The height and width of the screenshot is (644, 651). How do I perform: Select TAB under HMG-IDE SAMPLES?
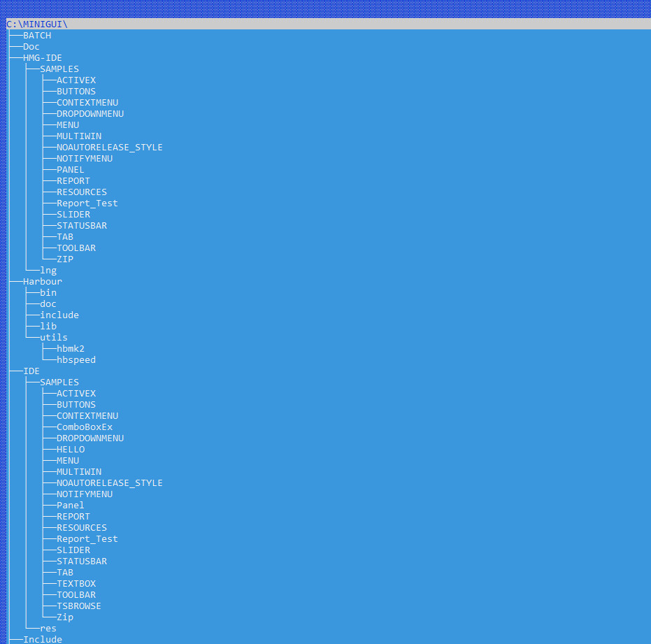(x=65, y=237)
